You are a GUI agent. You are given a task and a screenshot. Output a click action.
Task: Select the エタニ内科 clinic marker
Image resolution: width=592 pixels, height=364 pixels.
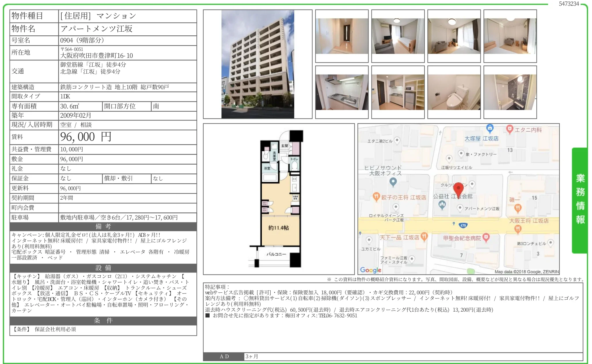[510, 129]
